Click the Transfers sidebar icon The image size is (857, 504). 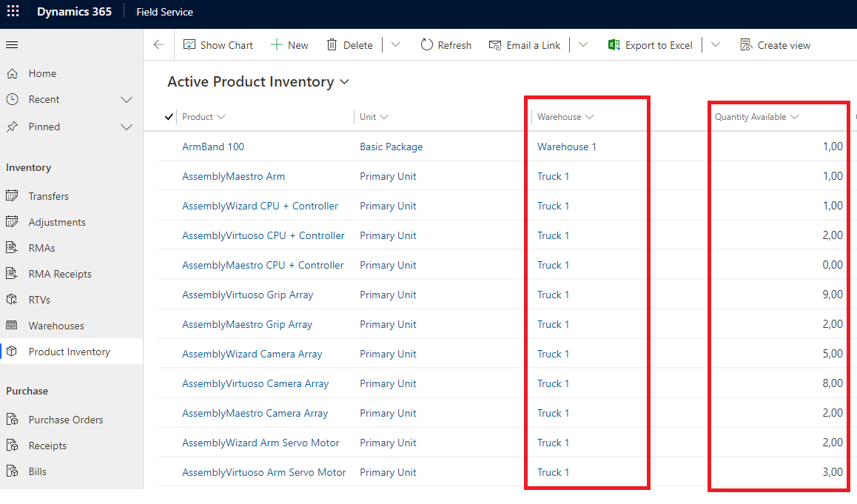point(12,195)
